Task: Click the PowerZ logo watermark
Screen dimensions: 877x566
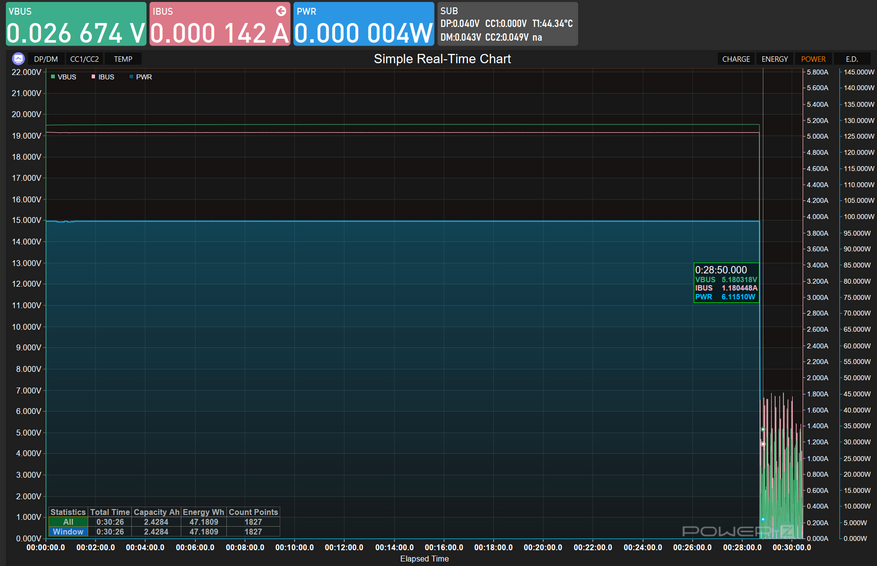Action: (725, 532)
